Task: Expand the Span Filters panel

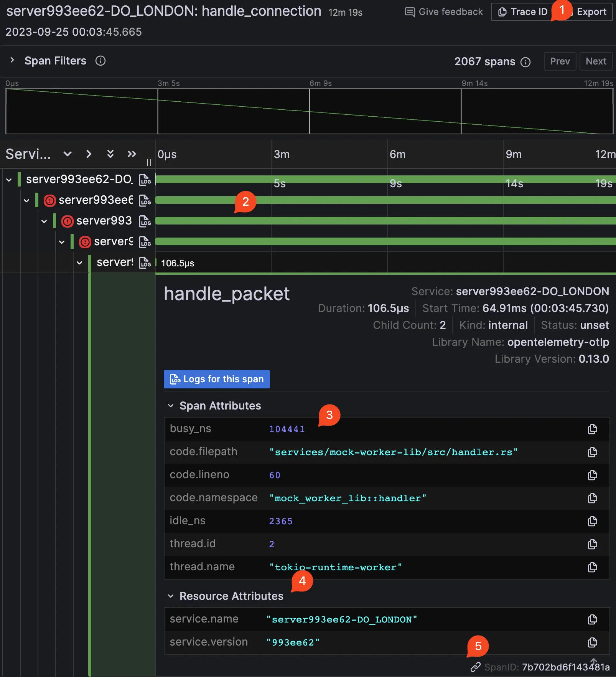Action: pos(12,60)
